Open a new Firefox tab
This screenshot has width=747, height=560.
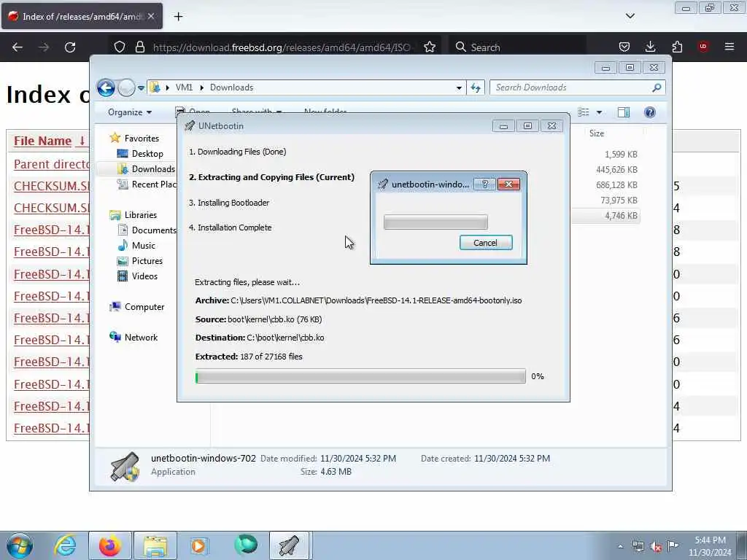tap(178, 17)
